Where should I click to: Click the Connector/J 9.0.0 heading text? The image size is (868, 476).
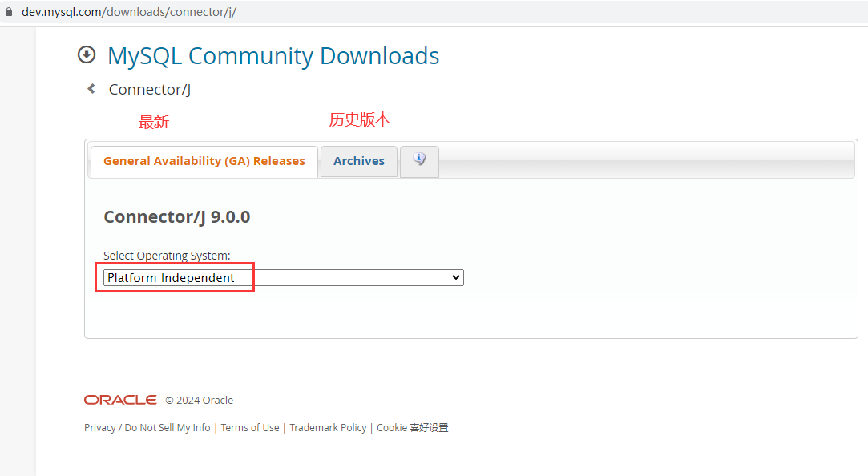[176, 216]
